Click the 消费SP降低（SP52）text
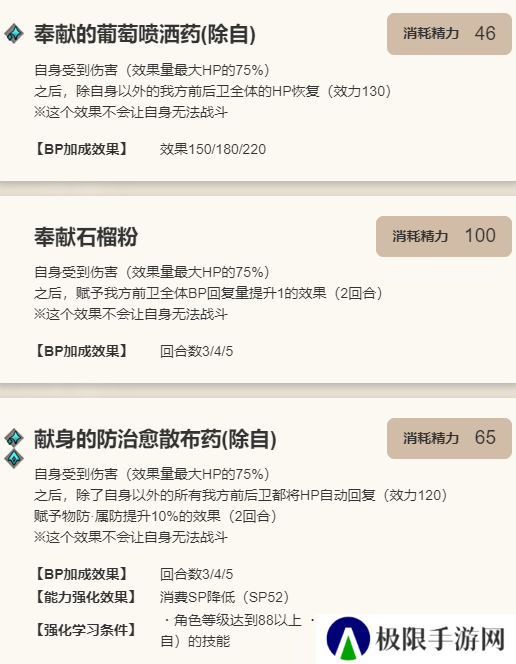This screenshot has width=516, height=664. point(224,597)
